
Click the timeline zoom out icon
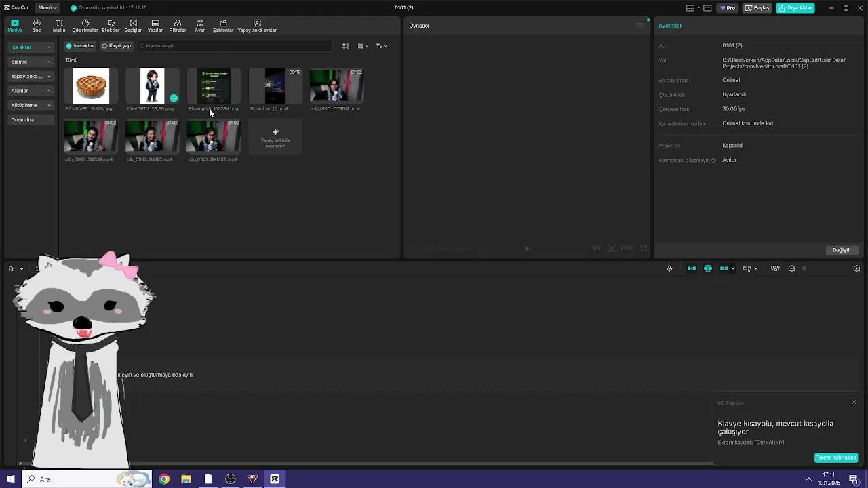[x=791, y=268]
